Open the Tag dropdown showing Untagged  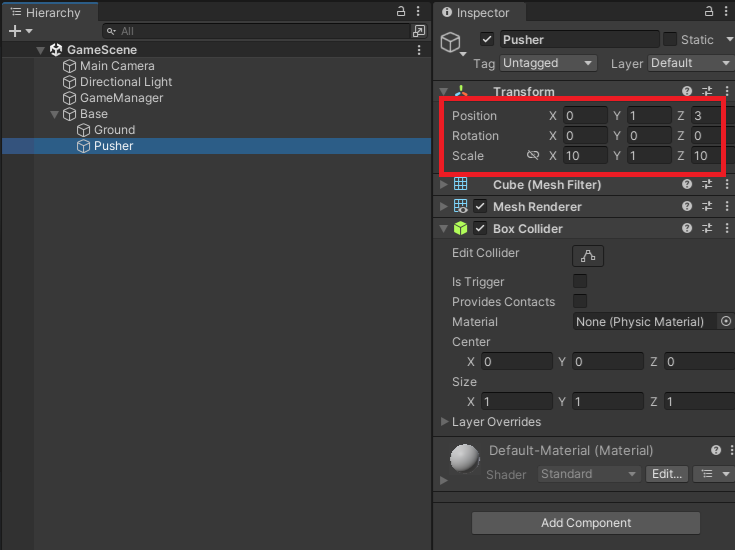548,63
